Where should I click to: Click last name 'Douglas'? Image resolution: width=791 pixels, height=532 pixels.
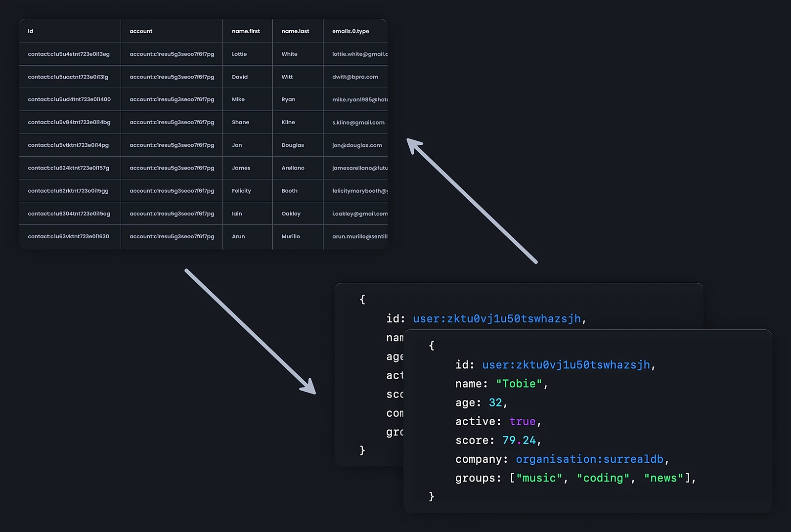293,145
